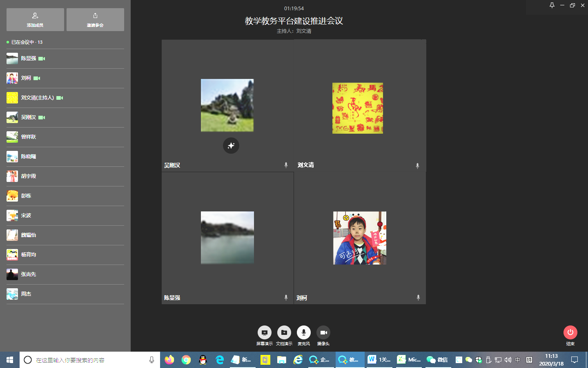
Task: Open 文档演示 document presentation
Action: [x=284, y=332]
